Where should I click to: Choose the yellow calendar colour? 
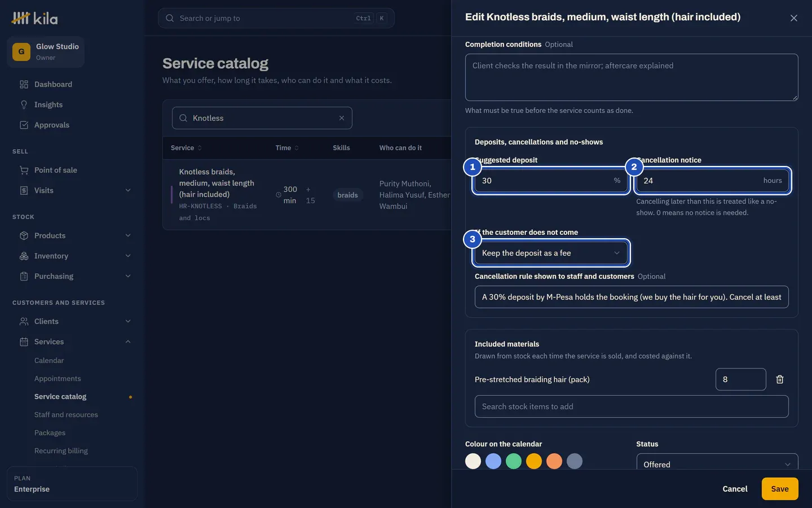(x=534, y=461)
